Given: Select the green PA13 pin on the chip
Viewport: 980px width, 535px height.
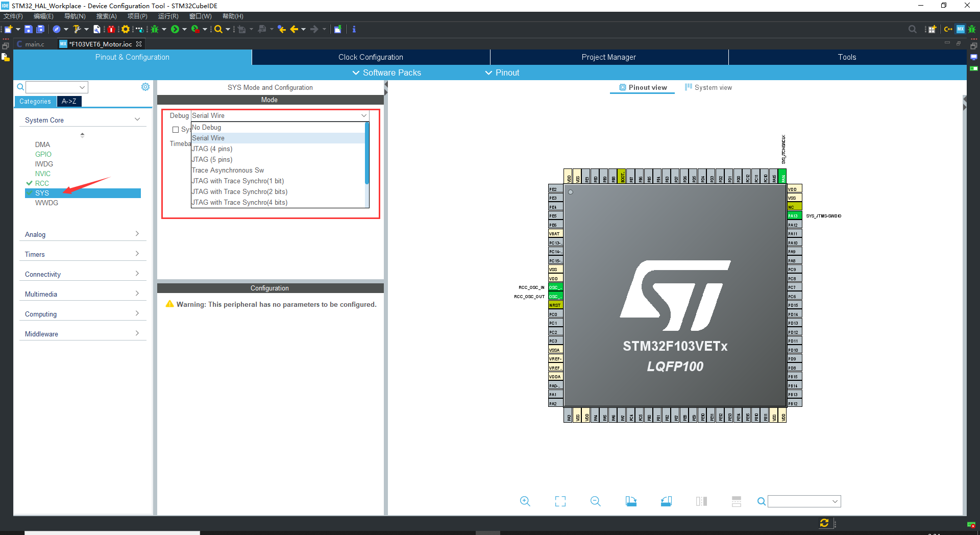Looking at the screenshot, I should click(794, 216).
